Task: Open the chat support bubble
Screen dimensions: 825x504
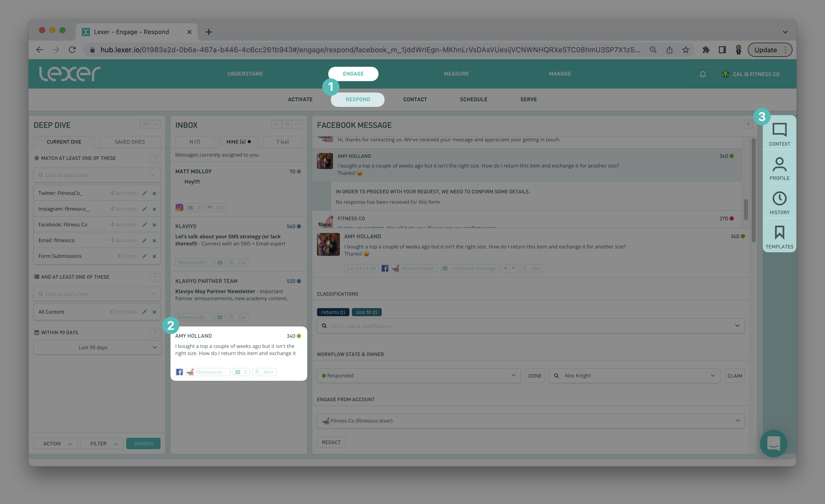Action: tap(773, 443)
